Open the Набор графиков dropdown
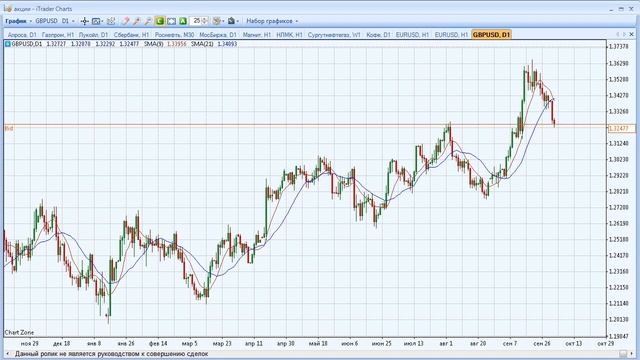Viewport: 640px width, 360px height. 272,21
